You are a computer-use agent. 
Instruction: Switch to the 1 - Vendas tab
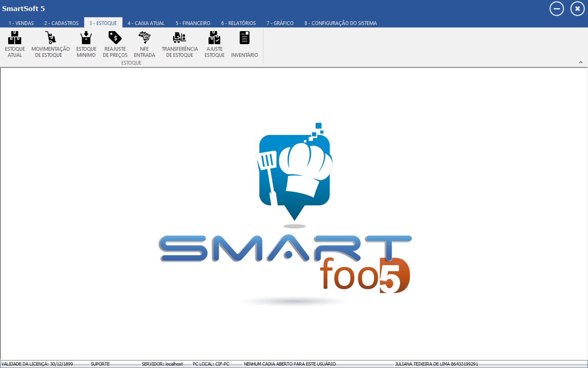[21, 23]
